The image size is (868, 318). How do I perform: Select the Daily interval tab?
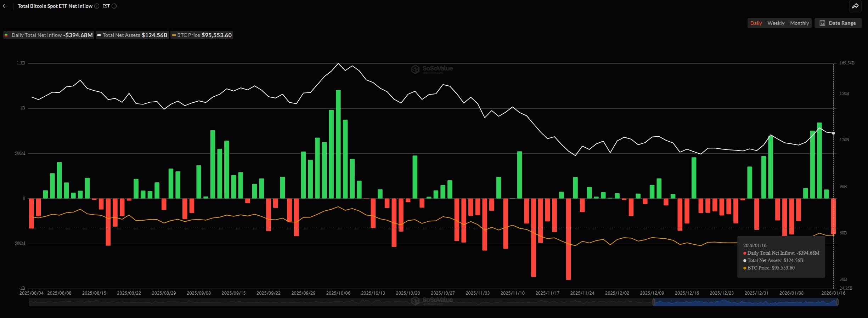coord(756,23)
